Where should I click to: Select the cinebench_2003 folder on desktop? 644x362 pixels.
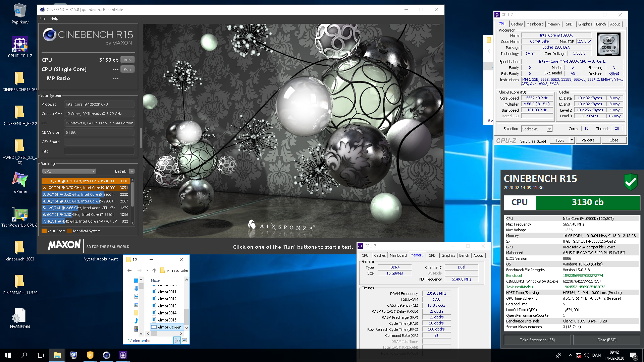click(20, 251)
